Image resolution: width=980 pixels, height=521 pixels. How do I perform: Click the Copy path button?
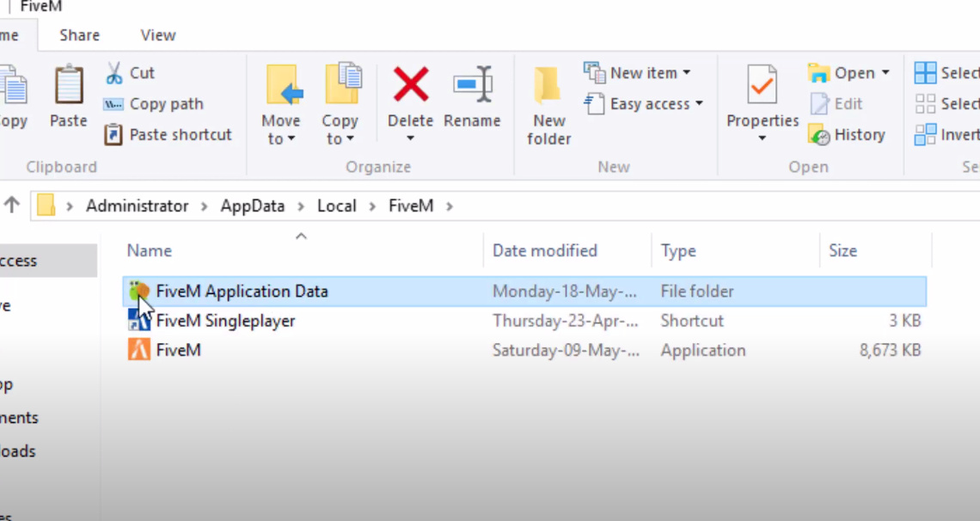pyautogui.click(x=155, y=104)
